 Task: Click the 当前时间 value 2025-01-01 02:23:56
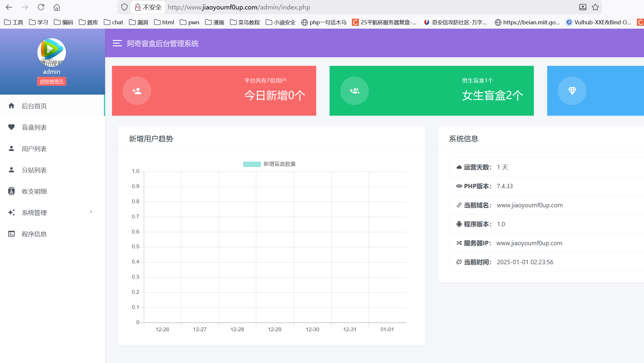pyautogui.click(x=525, y=262)
